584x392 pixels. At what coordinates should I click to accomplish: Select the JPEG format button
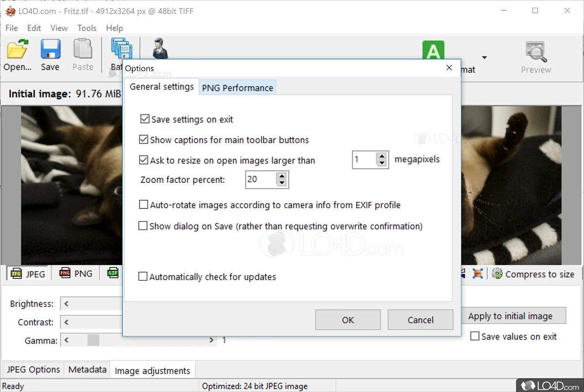coord(28,273)
